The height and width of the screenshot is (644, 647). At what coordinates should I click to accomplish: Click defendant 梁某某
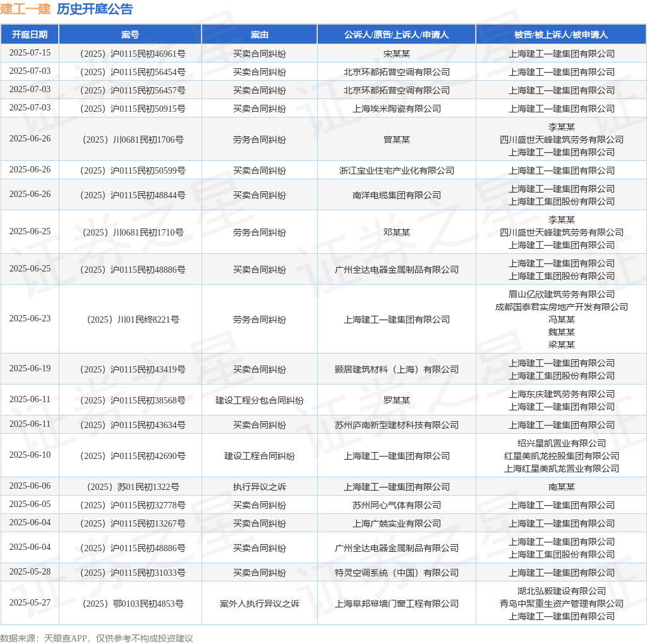pyautogui.click(x=561, y=345)
